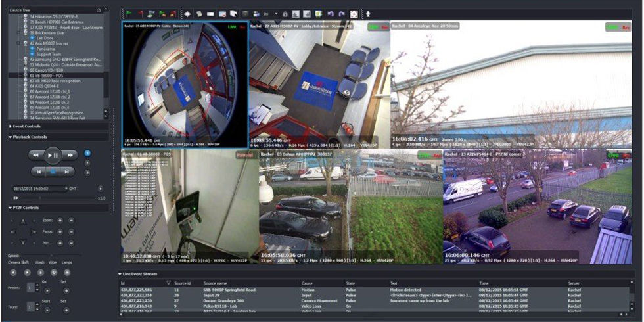This screenshot has width=644, height=322.
Task: Collapse the 39 Brickstream Live tree node
Action: (19, 32)
